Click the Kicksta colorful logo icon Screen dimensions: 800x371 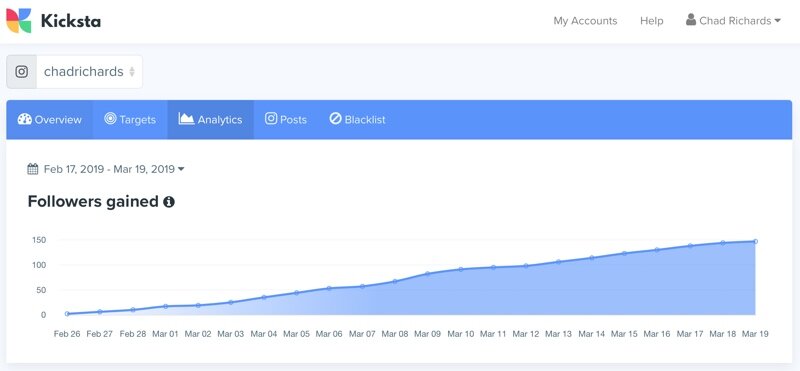tap(19, 20)
